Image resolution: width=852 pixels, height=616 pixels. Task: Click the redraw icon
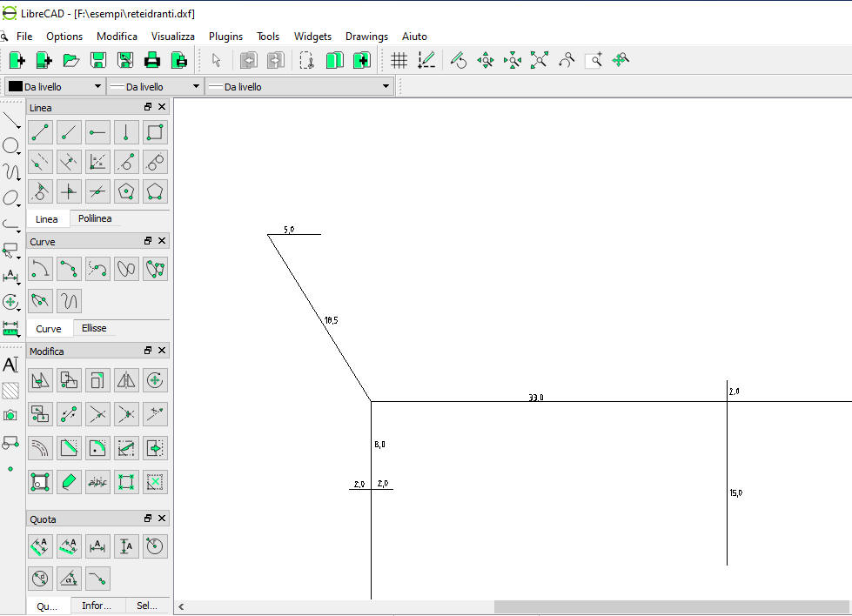(x=459, y=60)
